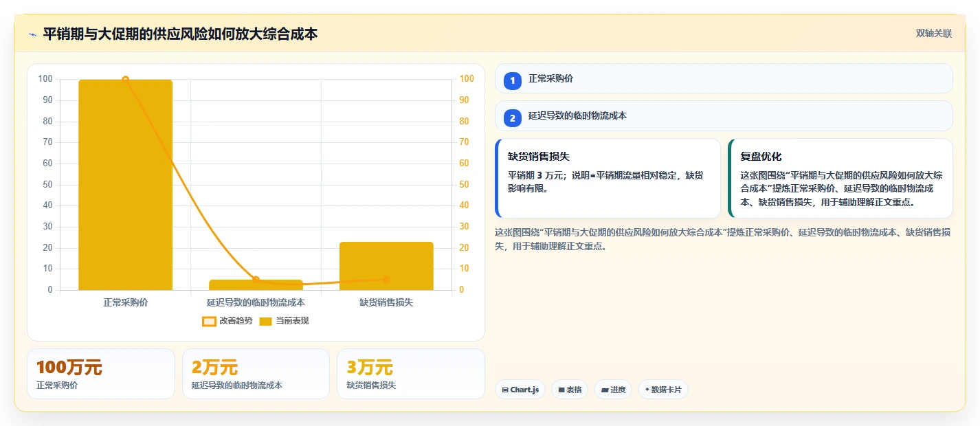Click 平销期 3 万元 description text
Viewport: 980px width, 426px height.
[605, 182]
